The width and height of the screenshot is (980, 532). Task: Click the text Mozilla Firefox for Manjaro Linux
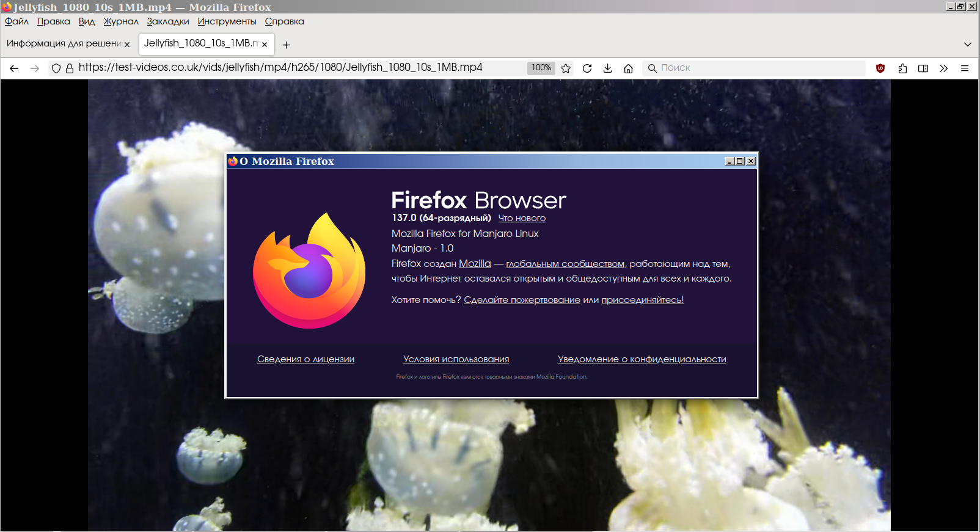pyautogui.click(x=465, y=233)
